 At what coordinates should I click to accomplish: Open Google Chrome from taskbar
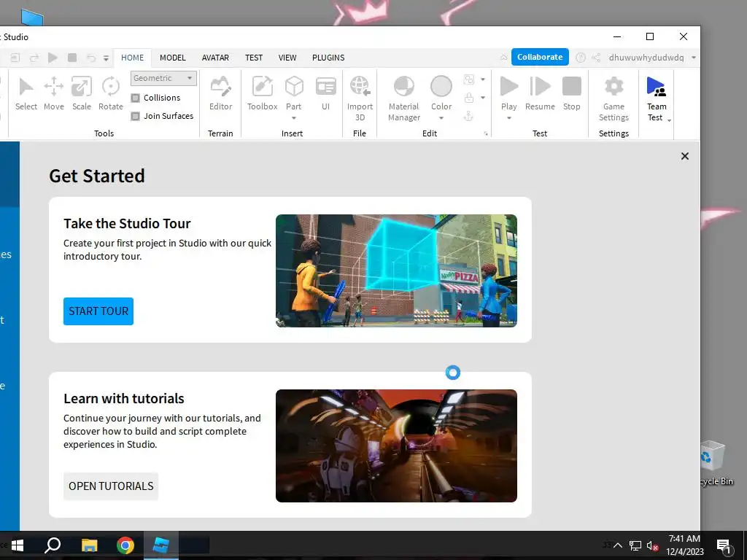(x=125, y=545)
